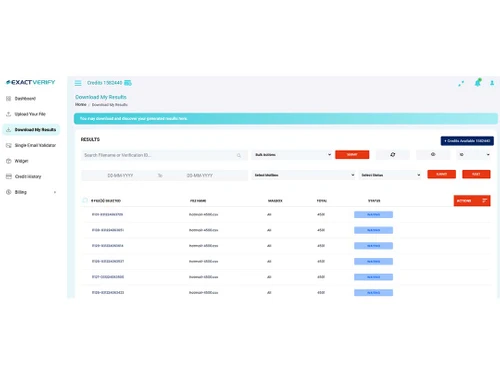The image size is (500, 375).
Task: Focus the Search Filename or Verification ID field
Action: [164, 155]
